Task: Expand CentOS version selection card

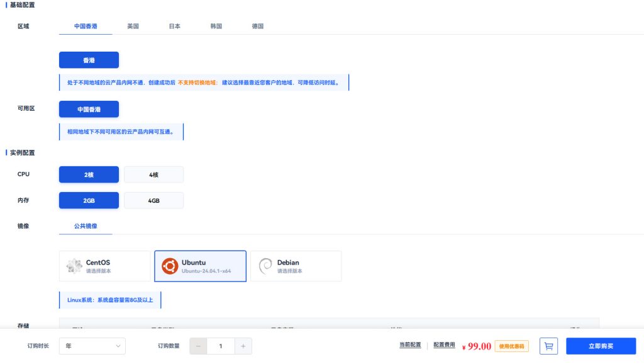Action: pos(105,266)
